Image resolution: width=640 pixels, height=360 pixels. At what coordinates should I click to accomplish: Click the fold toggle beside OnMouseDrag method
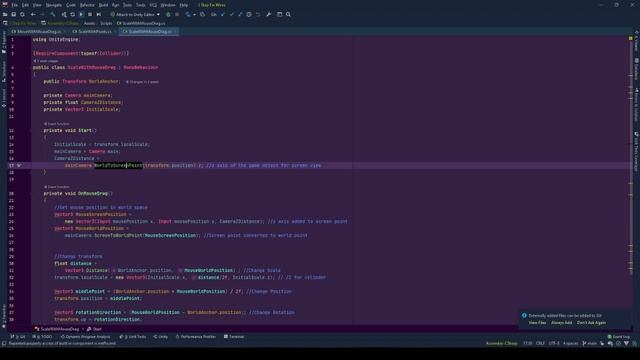(30, 193)
